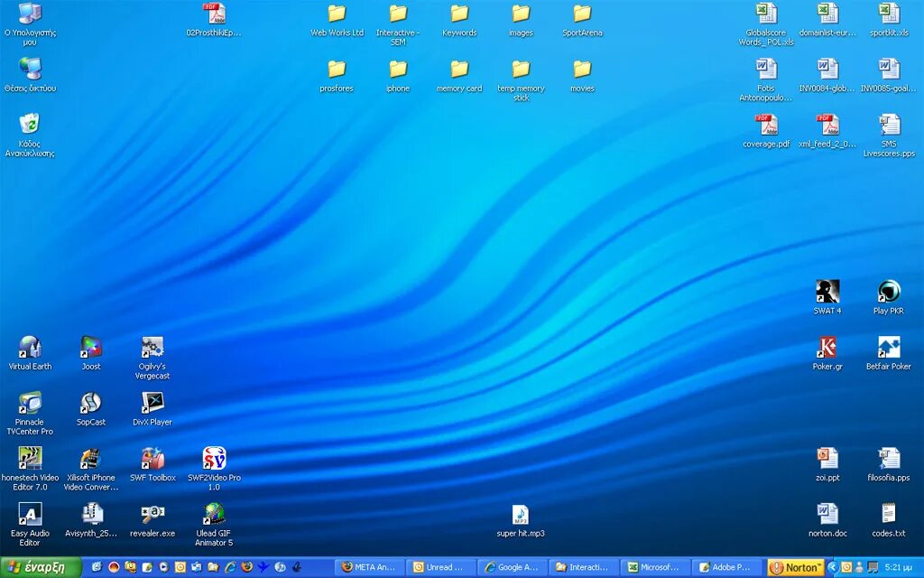Viewport: 924px width, 578px height.
Task: Open the έναρξη Start button
Action: point(41,567)
